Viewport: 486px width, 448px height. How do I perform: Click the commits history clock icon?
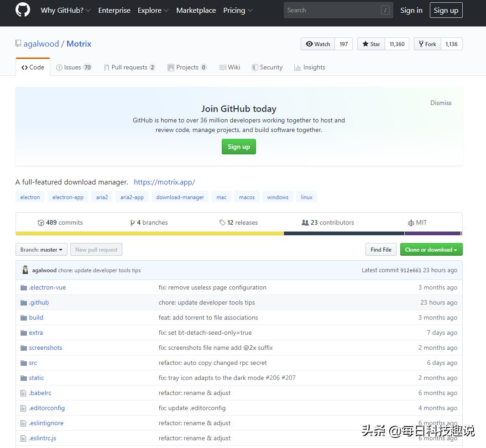41,223
